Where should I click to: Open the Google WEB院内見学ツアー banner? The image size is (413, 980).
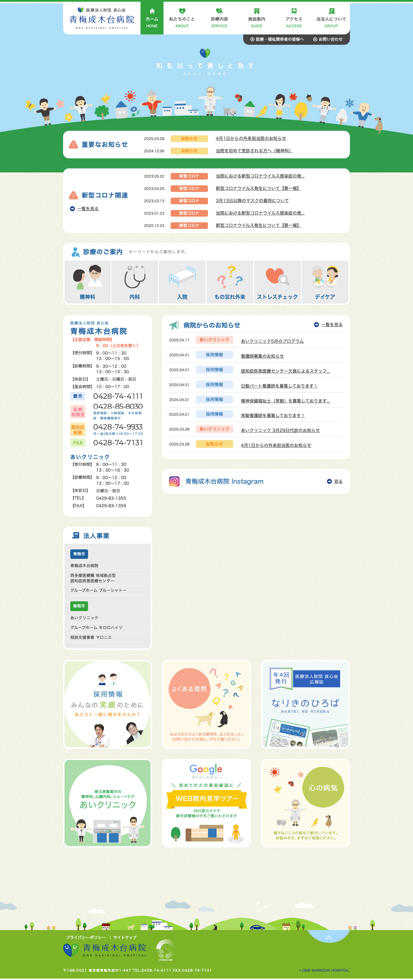pos(206,804)
